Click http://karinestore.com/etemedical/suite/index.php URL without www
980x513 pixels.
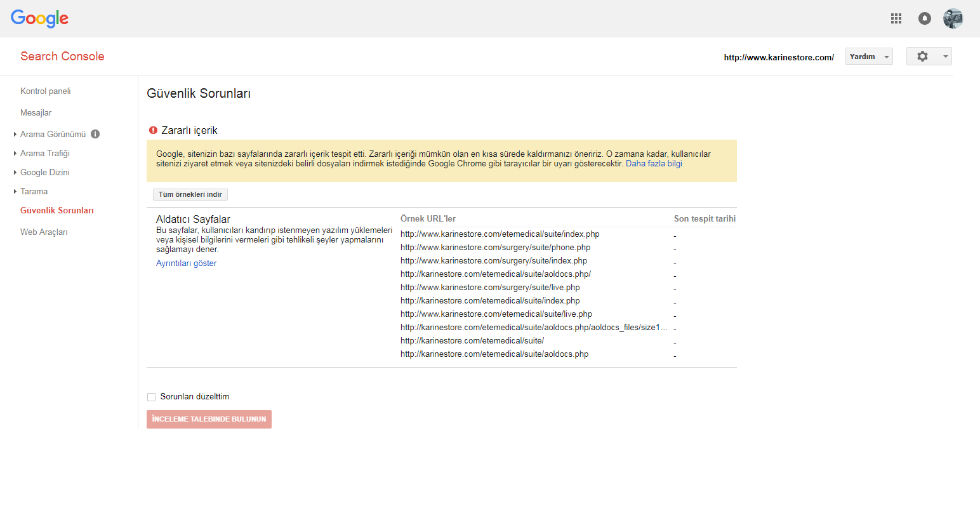[x=490, y=301]
